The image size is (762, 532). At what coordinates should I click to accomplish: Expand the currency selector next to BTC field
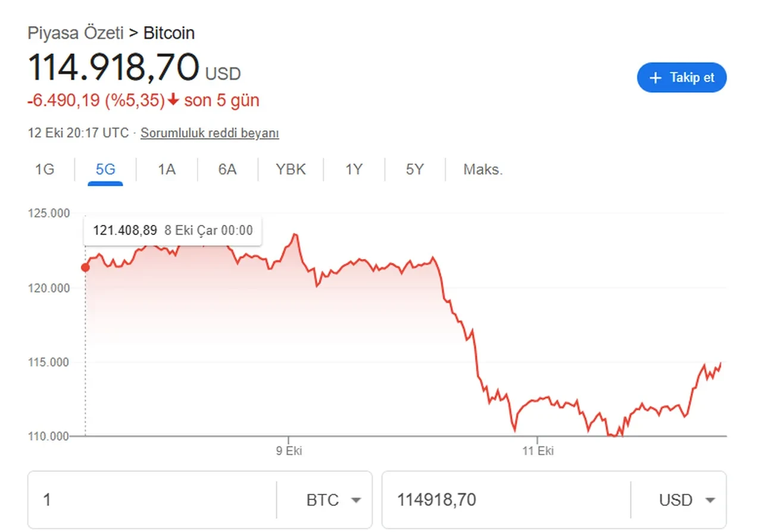point(355,500)
